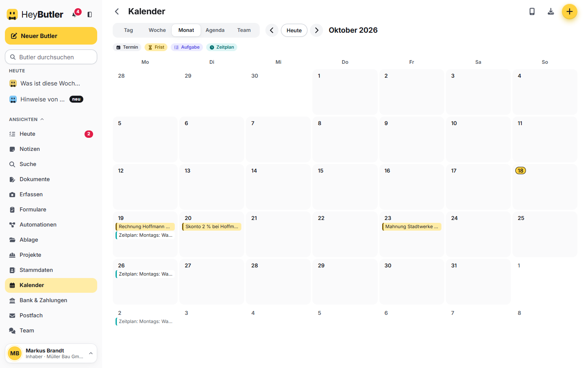Expand the Markus Brandt account menu

coord(51,353)
